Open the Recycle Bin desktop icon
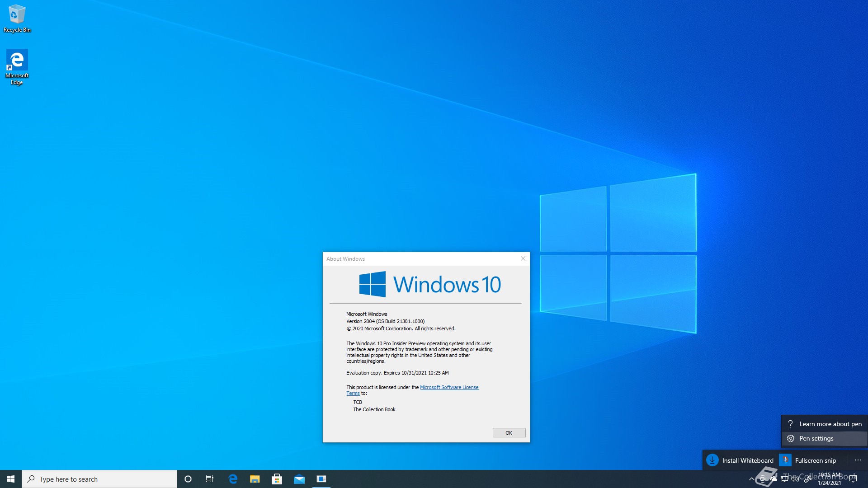This screenshot has width=868, height=488. coord(17,18)
